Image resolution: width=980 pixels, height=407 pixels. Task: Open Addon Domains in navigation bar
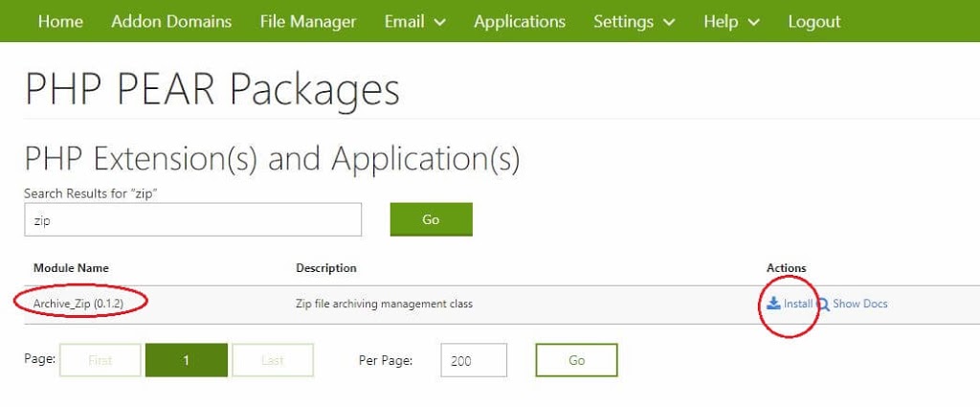click(x=171, y=21)
